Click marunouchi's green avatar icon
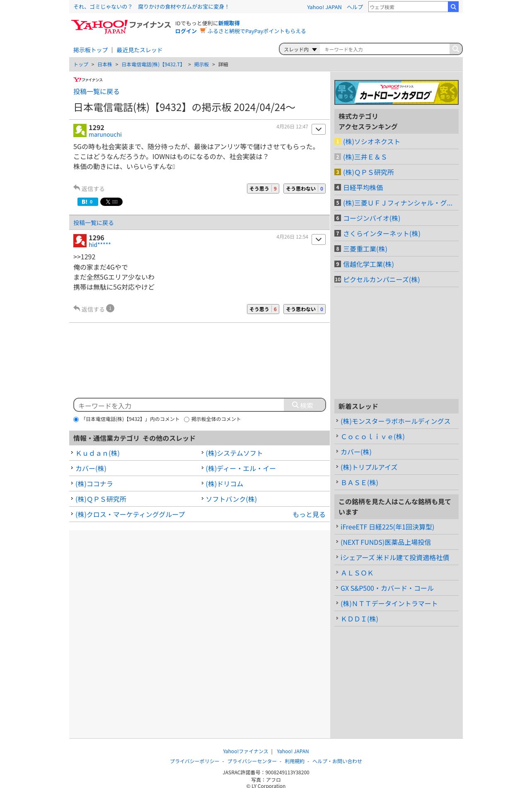This screenshot has width=532, height=788. click(x=80, y=131)
